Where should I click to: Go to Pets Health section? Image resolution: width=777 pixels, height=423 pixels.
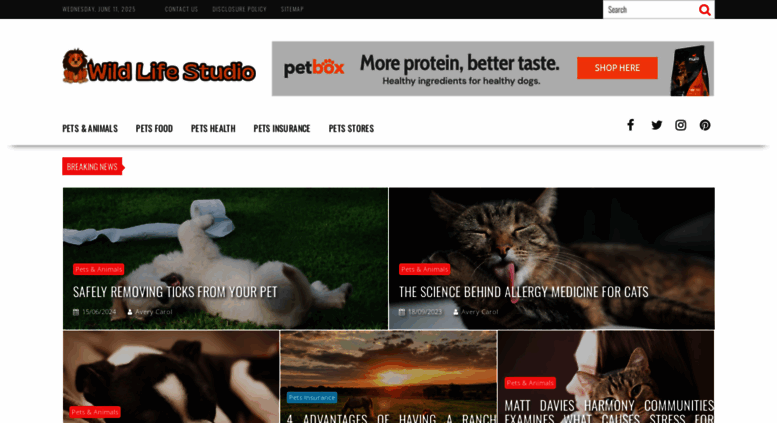coord(213,128)
